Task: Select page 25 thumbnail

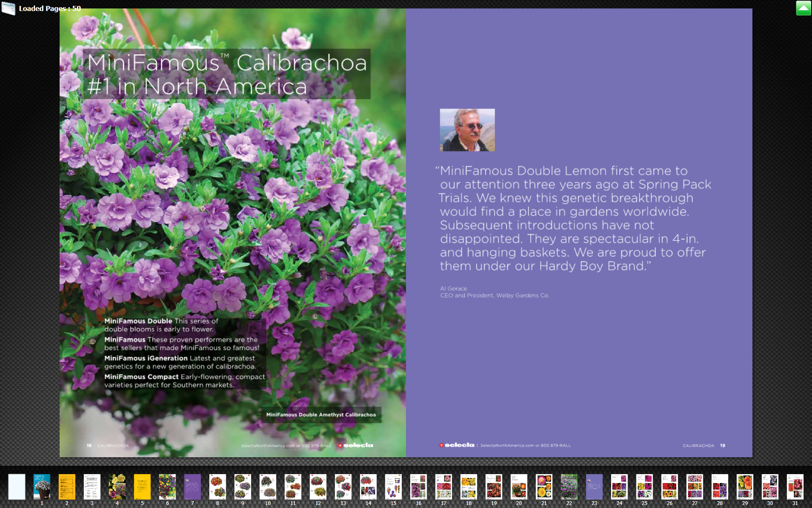Action: [x=645, y=487]
